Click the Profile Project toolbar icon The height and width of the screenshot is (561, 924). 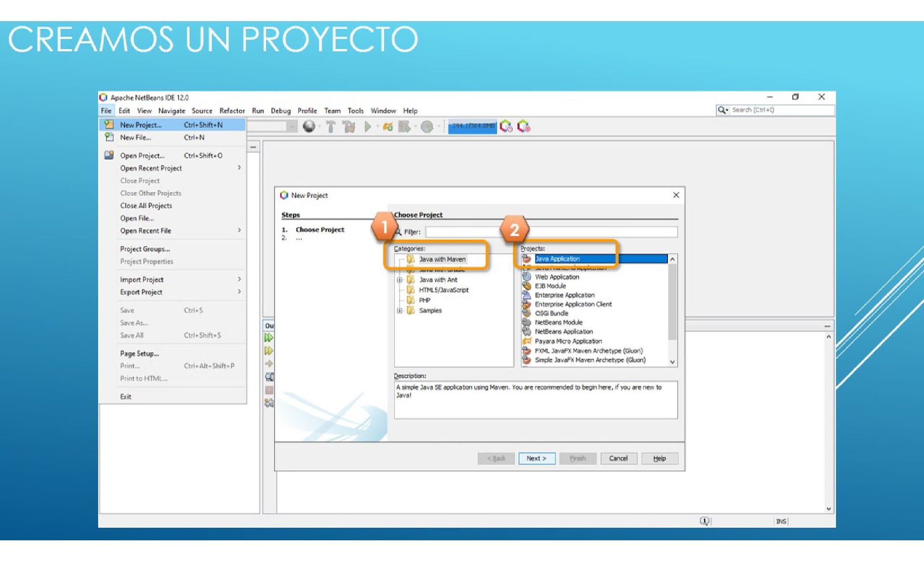click(426, 127)
